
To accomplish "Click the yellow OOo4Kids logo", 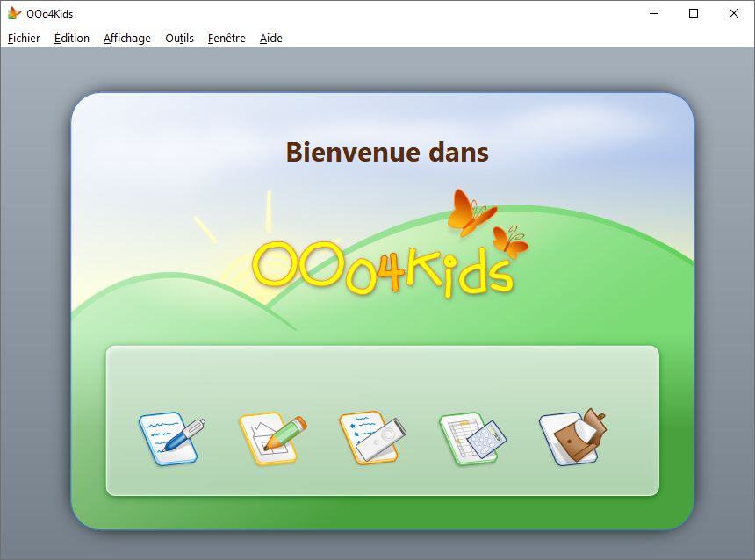I will pyautogui.click(x=382, y=268).
